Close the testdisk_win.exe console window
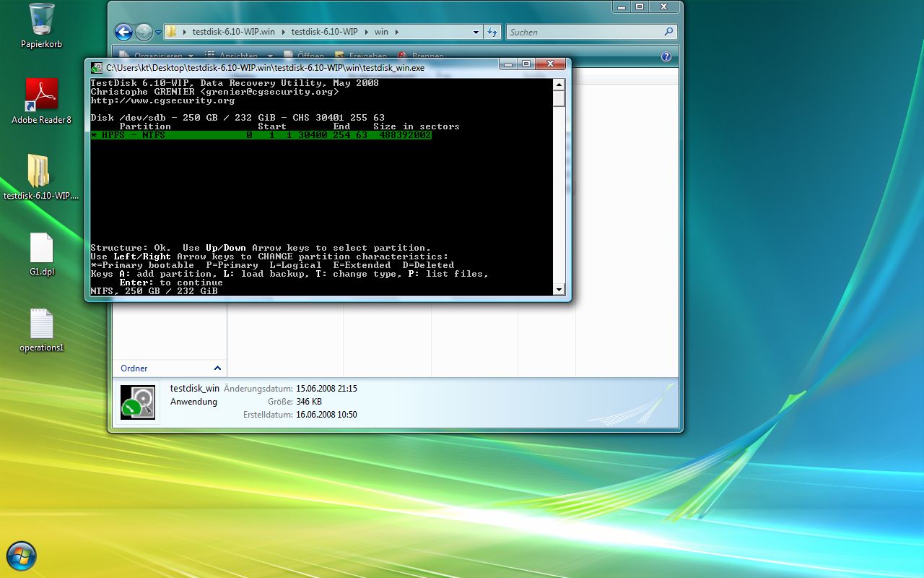The image size is (924, 578). click(x=551, y=64)
